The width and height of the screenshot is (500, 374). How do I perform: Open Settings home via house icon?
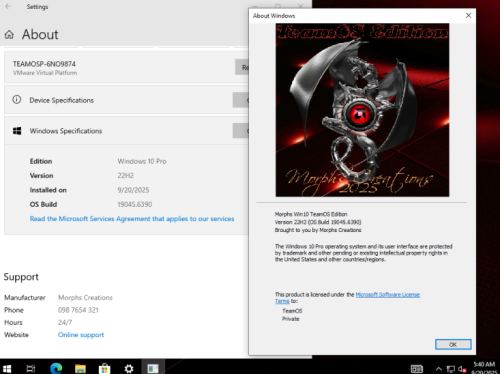[9, 35]
